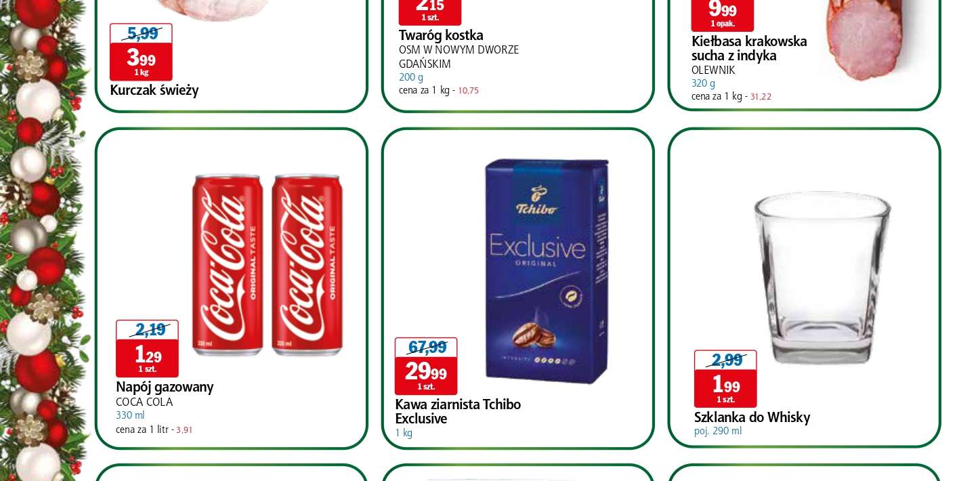Open the Kawa ziarnista Tchibo Exclusive title

point(458,411)
